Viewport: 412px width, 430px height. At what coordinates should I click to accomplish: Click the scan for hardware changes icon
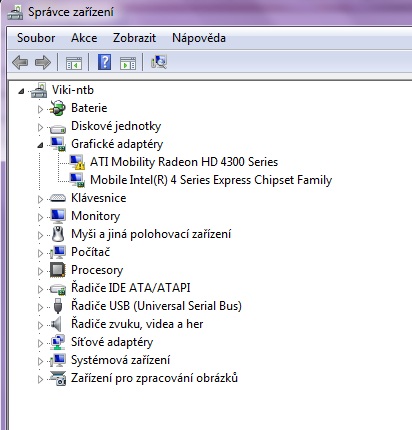pyautogui.click(x=159, y=62)
